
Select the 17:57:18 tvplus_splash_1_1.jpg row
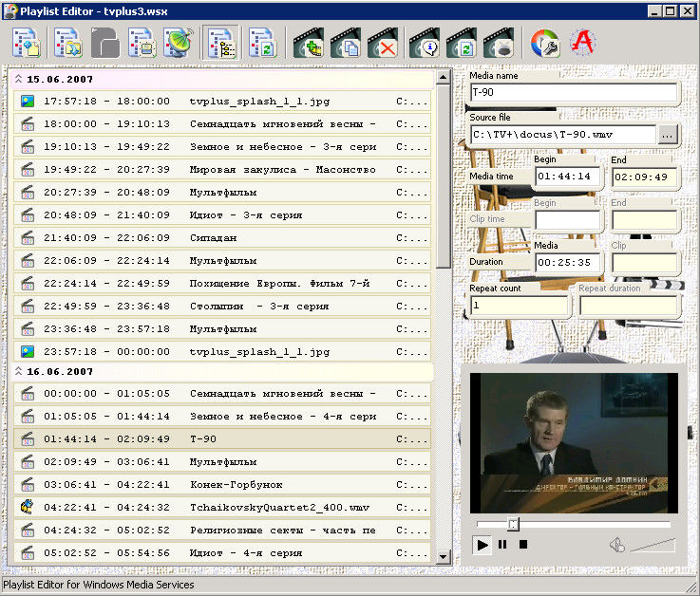pos(222,102)
